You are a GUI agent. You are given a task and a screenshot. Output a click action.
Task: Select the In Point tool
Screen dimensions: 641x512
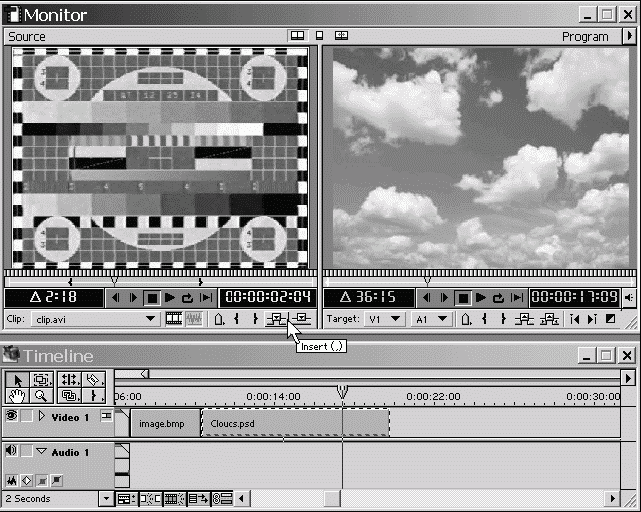pyautogui.click(x=94, y=395)
